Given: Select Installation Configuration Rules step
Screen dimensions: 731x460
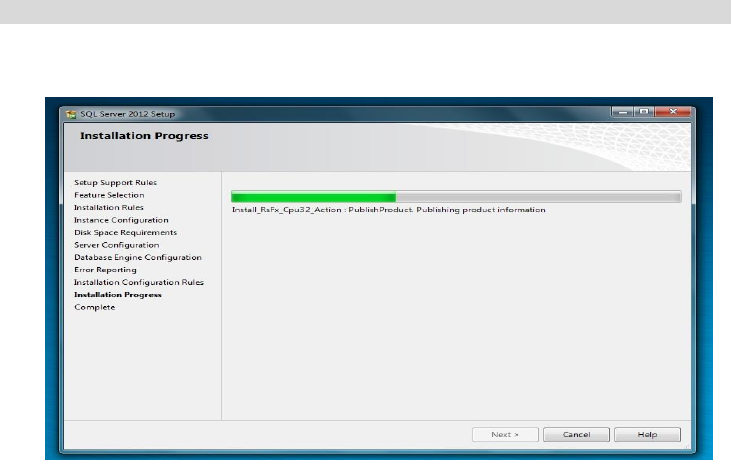Looking at the screenshot, I should coord(139,282).
